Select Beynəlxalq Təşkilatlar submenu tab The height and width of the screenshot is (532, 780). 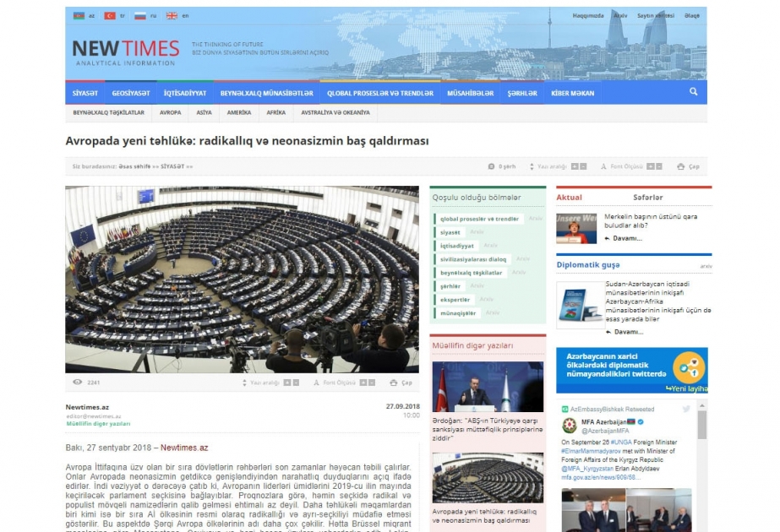tap(108, 113)
